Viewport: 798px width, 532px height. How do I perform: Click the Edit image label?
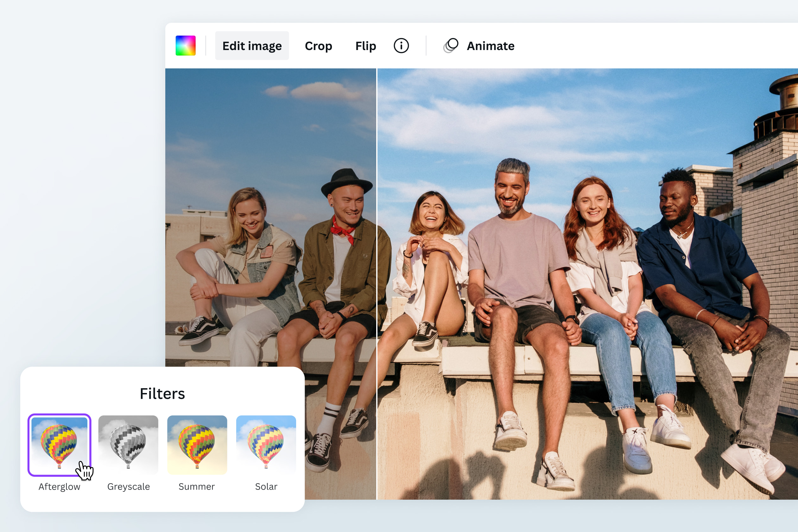click(252, 46)
